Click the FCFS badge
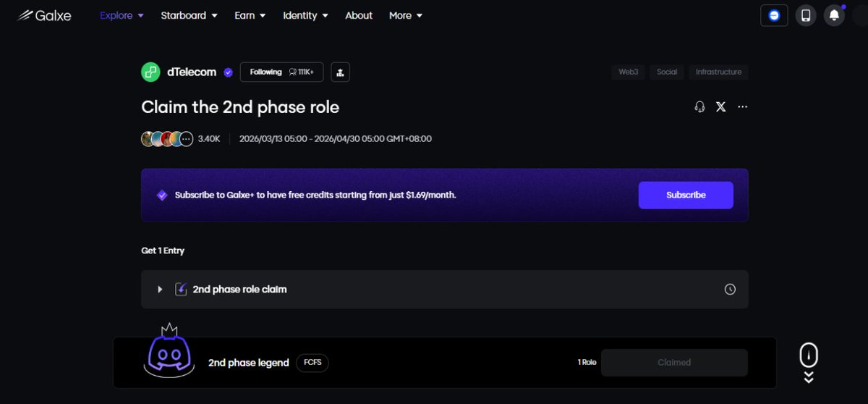868x404 pixels. tap(312, 362)
